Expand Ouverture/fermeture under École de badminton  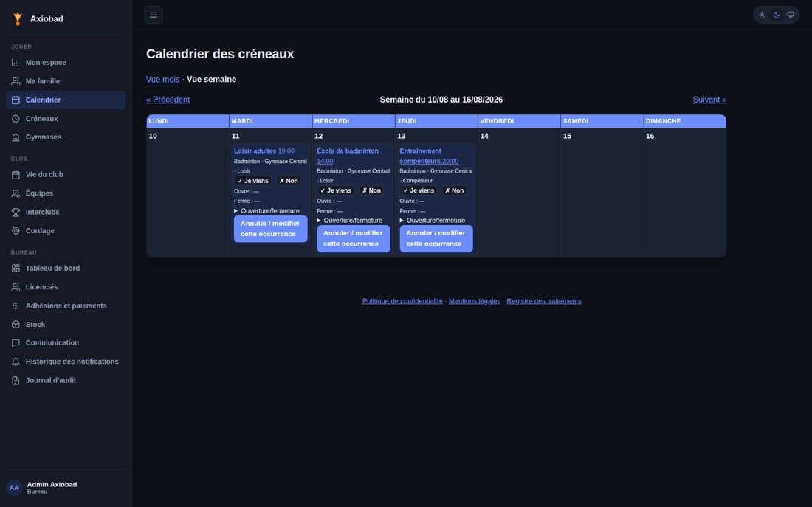click(x=350, y=221)
